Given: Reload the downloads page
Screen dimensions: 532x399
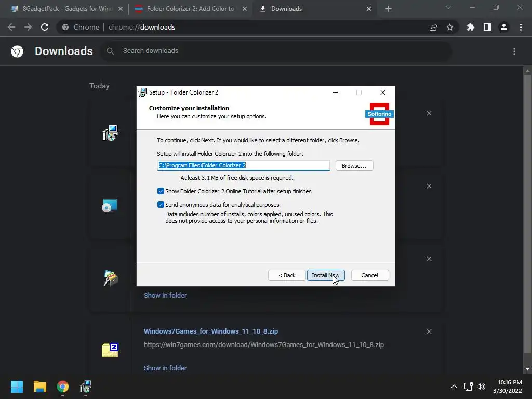Looking at the screenshot, I should 45,27.
